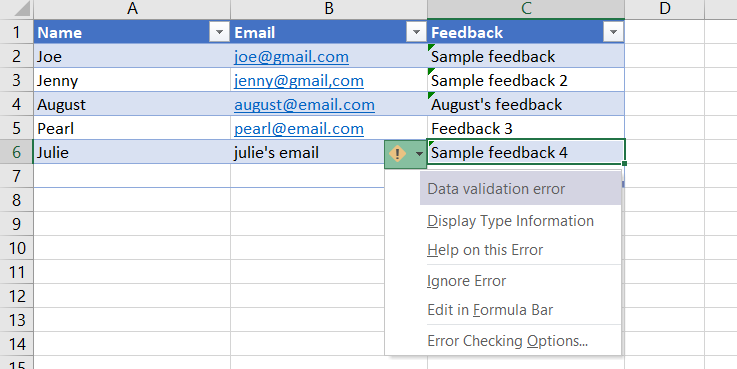Click the 'Email' header cell
Screen dimensions: 737x369
pyautogui.click(x=329, y=32)
